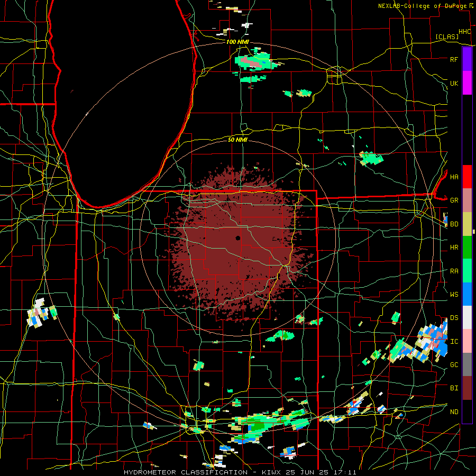Click the HR legend label

tap(454, 248)
